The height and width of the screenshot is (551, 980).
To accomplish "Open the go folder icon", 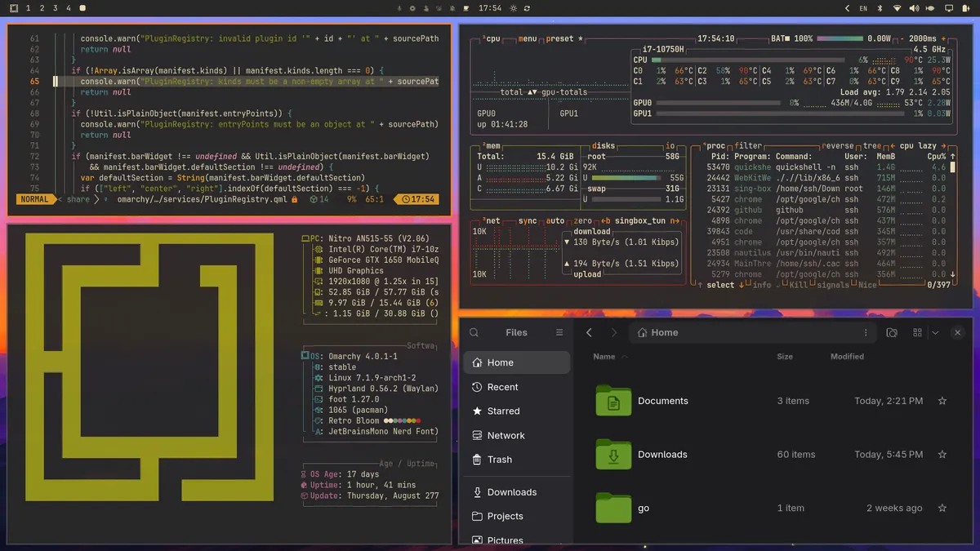I will 613,508.
